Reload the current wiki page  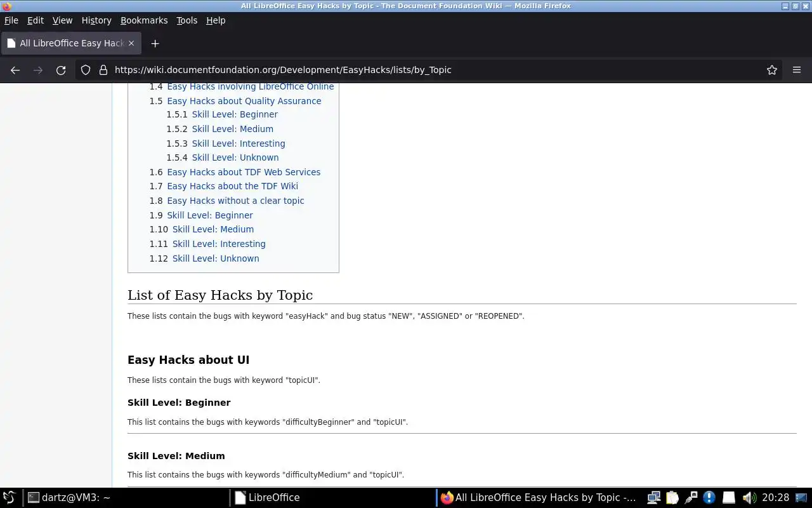click(x=61, y=70)
